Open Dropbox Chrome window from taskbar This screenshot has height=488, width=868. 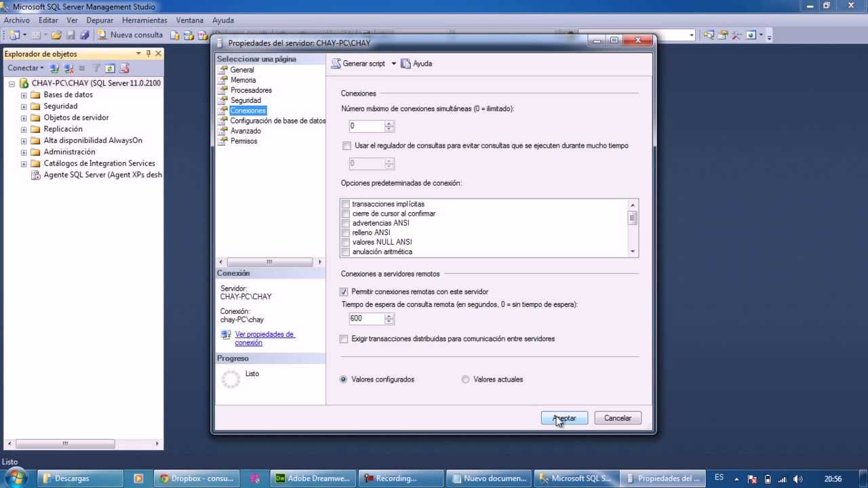point(197,478)
